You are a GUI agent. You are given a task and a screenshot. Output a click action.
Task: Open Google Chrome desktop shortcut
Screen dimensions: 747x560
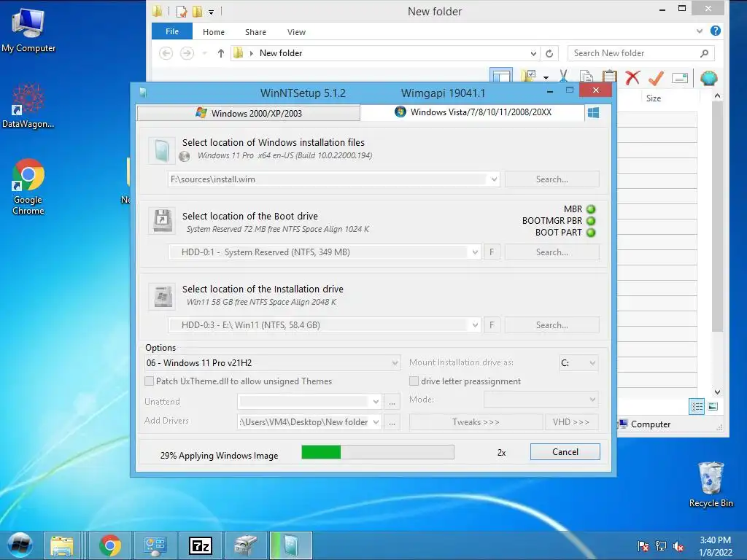28,187
